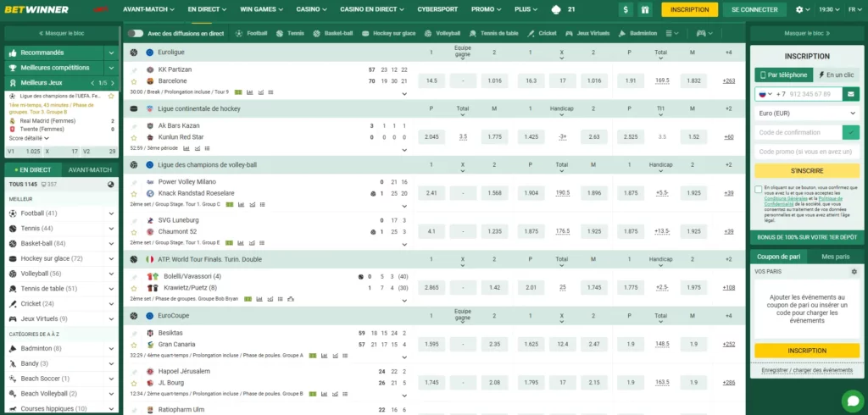Focus the Code promo input field

[807, 152]
